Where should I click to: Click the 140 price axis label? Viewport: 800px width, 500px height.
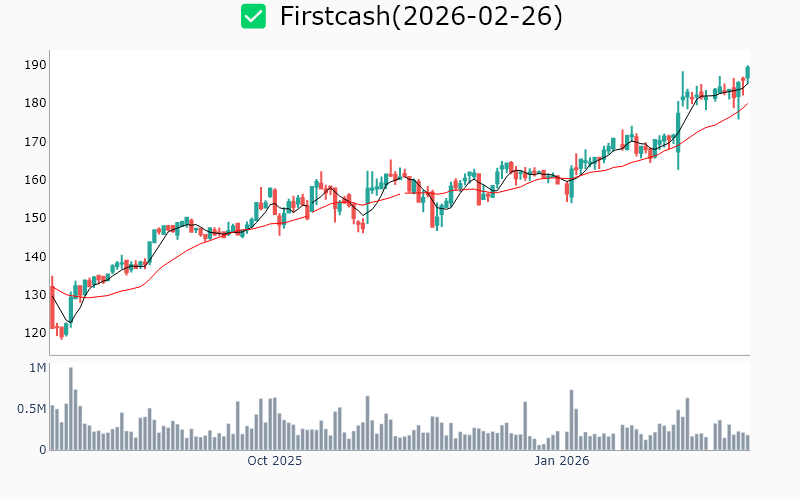point(37,257)
